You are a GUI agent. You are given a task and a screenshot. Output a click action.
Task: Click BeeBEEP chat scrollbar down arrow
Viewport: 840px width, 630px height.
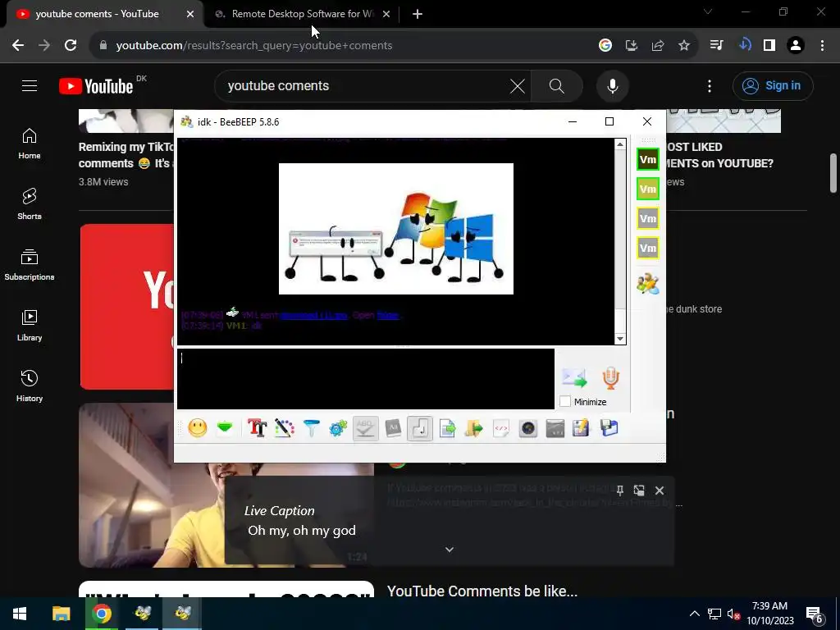[620, 339]
